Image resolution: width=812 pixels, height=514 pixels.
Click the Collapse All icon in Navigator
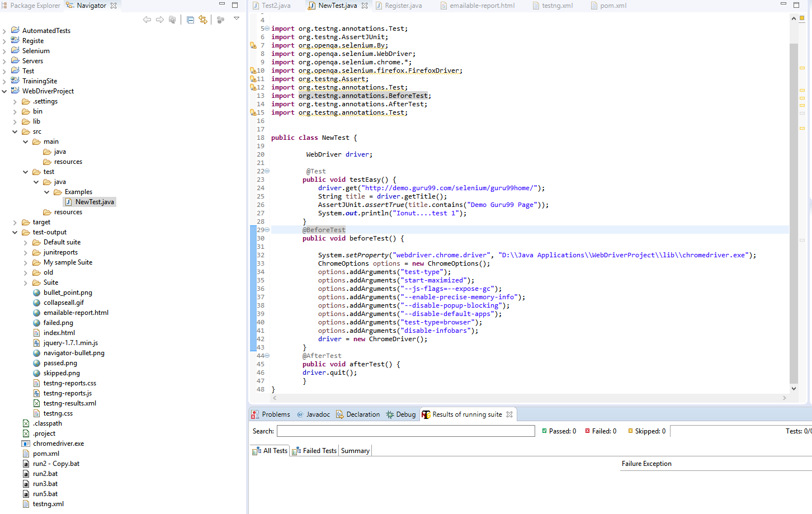[191, 20]
